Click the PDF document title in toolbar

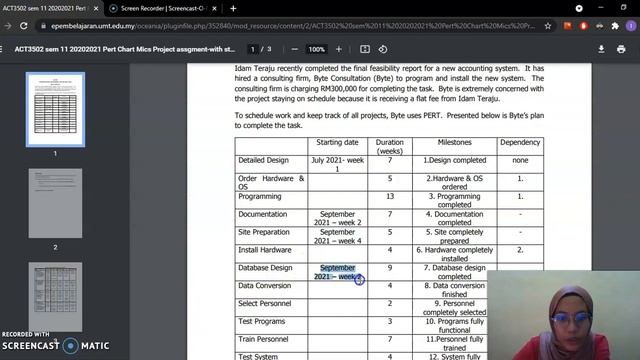[124, 49]
